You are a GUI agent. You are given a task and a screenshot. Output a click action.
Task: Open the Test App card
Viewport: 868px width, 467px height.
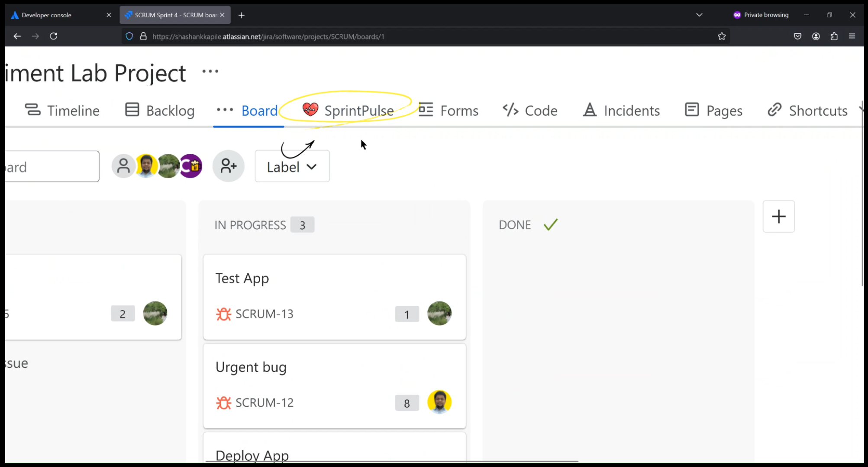334,297
